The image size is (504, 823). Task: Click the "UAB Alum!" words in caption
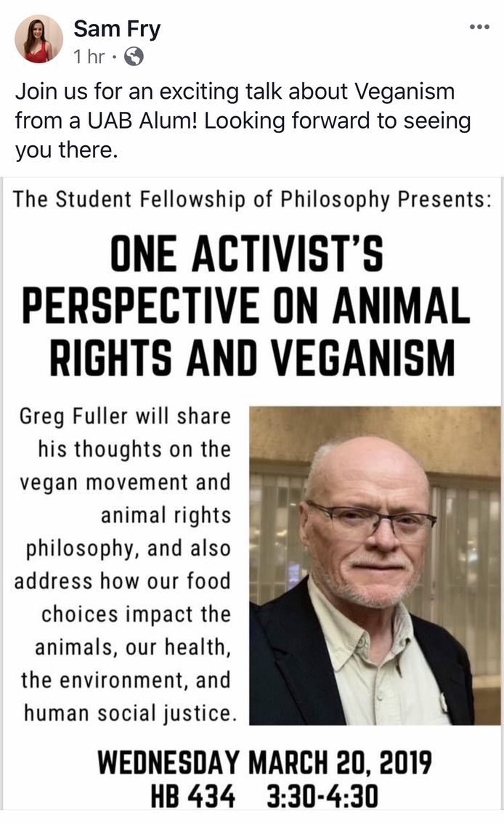click(145, 121)
